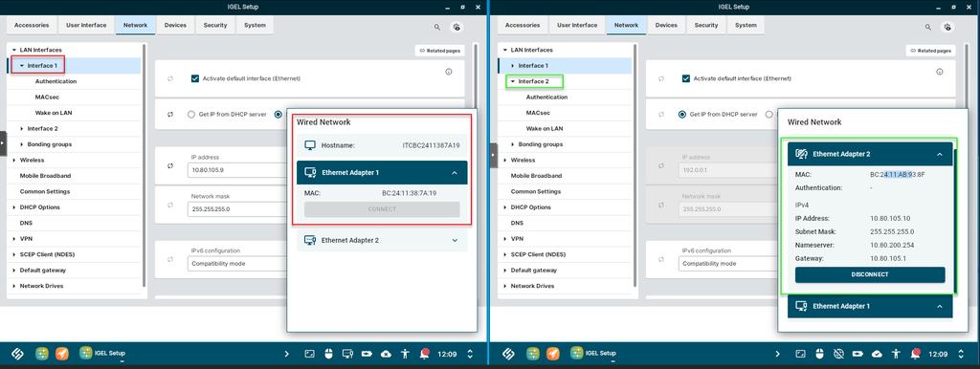The height and width of the screenshot is (369, 980).
Task: Open the IGEL start menu on left taskbar
Action: 17,354
